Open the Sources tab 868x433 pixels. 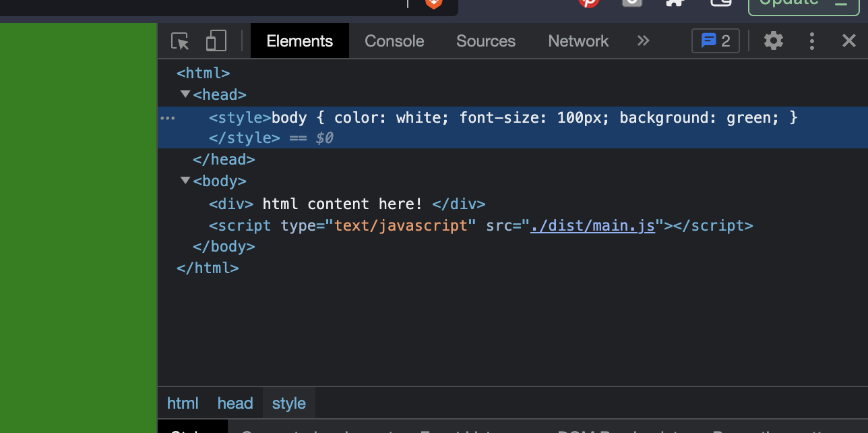[x=486, y=41]
